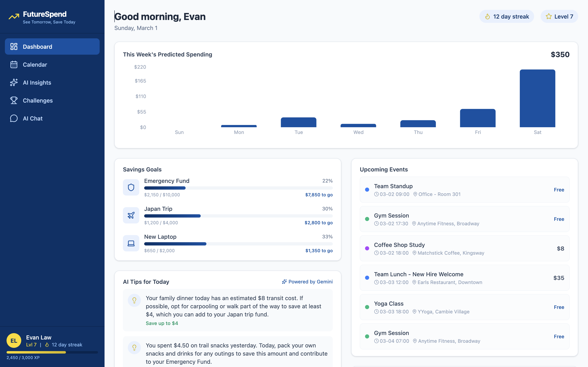Click the Saturday spending bar in chart
The height and width of the screenshot is (367, 588).
(537, 98)
